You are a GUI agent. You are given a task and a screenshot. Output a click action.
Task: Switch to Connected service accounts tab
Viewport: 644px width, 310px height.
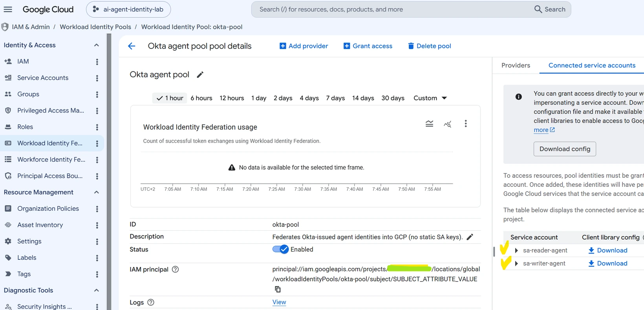pos(592,65)
